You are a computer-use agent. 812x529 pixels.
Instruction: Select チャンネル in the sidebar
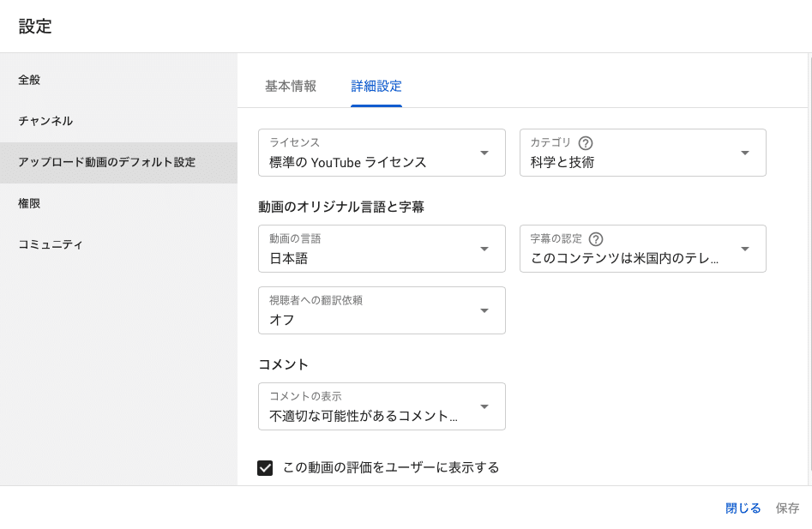(45, 121)
